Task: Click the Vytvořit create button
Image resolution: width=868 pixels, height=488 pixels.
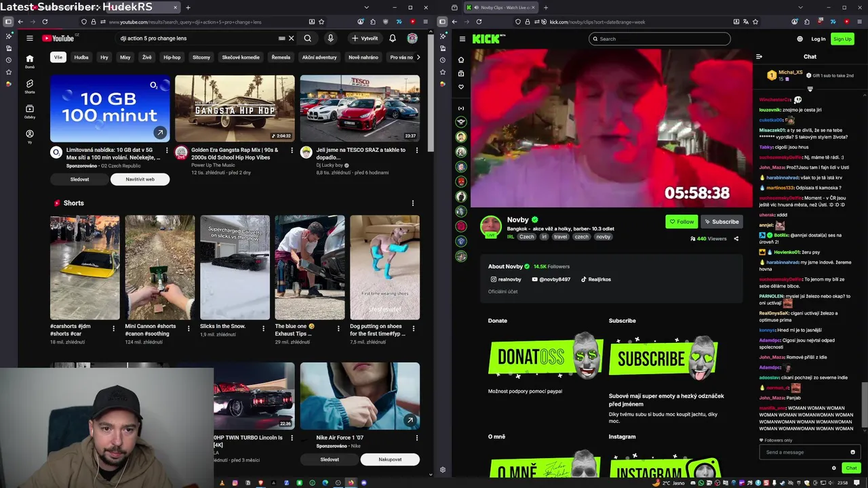Action: coord(365,39)
